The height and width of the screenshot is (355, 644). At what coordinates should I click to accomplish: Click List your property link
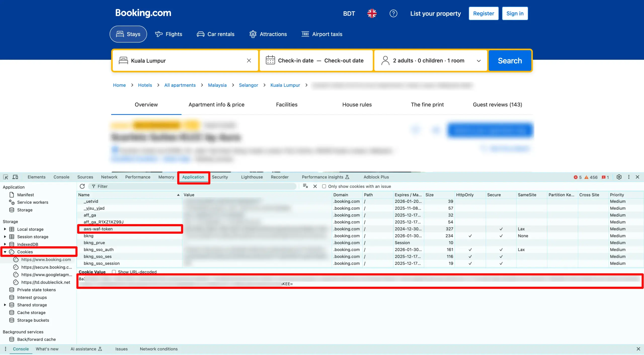click(435, 13)
